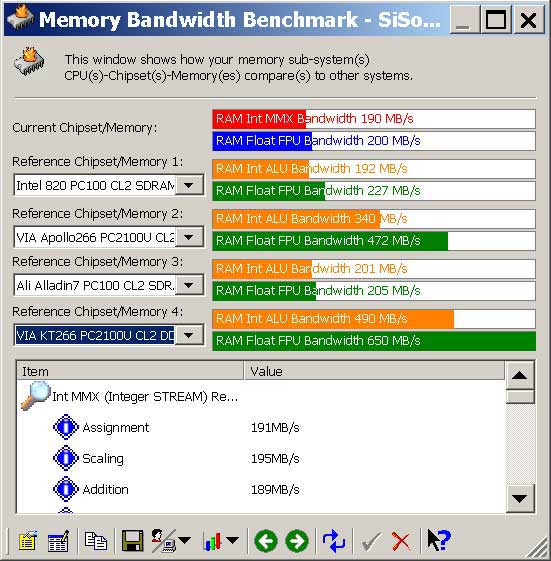The width and height of the screenshot is (551, 561).
Task: Click the Item column header
Action: pos(130,371)
